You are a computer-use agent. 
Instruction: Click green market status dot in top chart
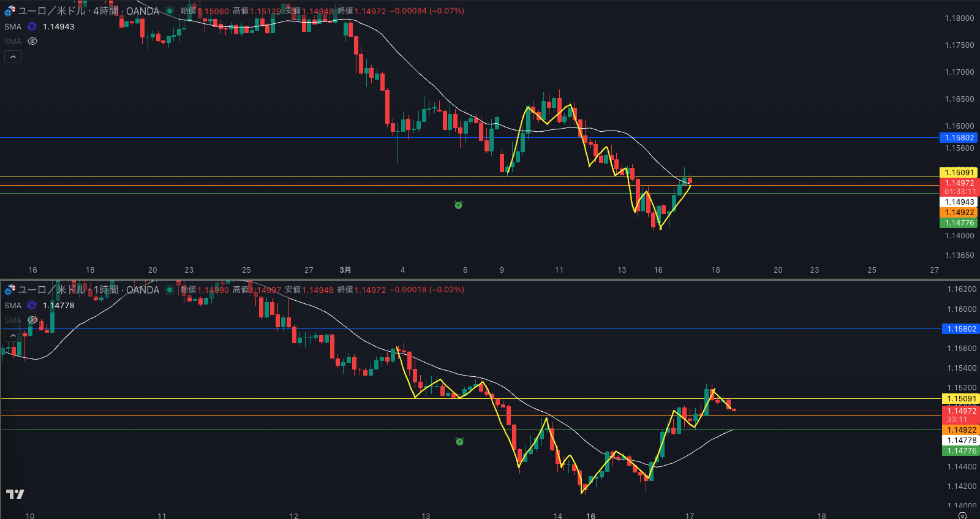pyautogui.click(x=170, y=11)
